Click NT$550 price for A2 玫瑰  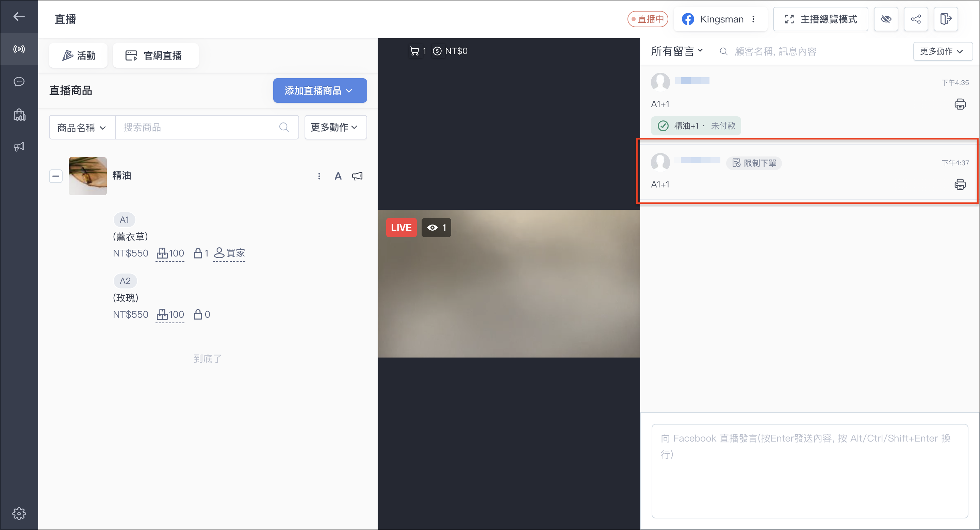pos(130,314)
